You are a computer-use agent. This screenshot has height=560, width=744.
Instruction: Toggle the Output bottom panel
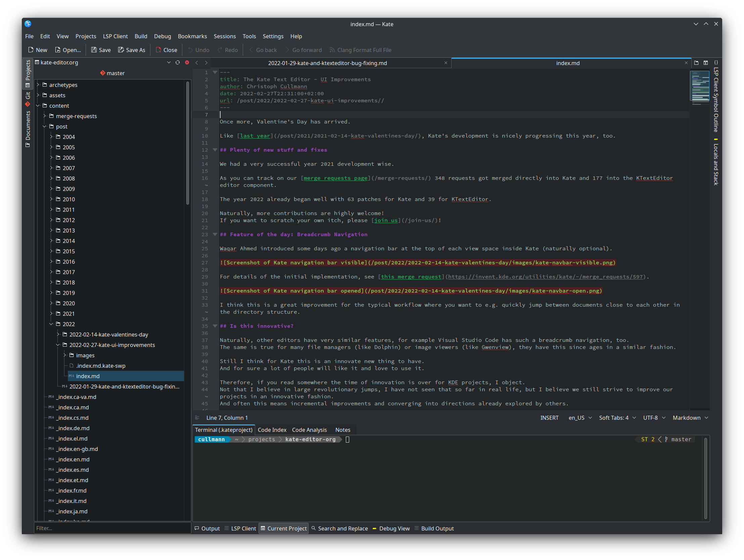click(207, 528)
